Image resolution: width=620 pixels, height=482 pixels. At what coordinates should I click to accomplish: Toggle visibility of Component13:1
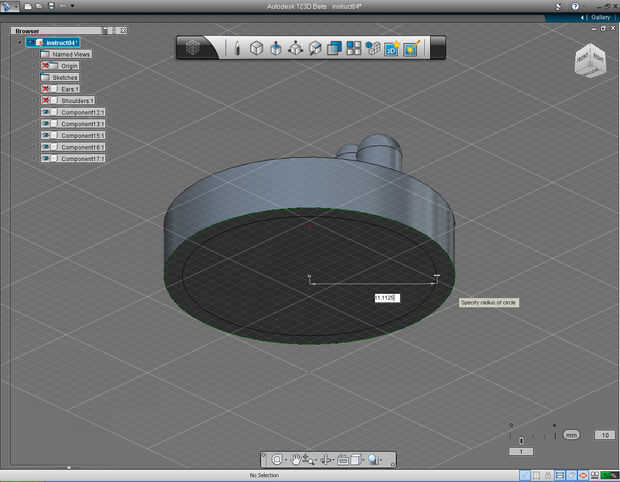(46, 112)
